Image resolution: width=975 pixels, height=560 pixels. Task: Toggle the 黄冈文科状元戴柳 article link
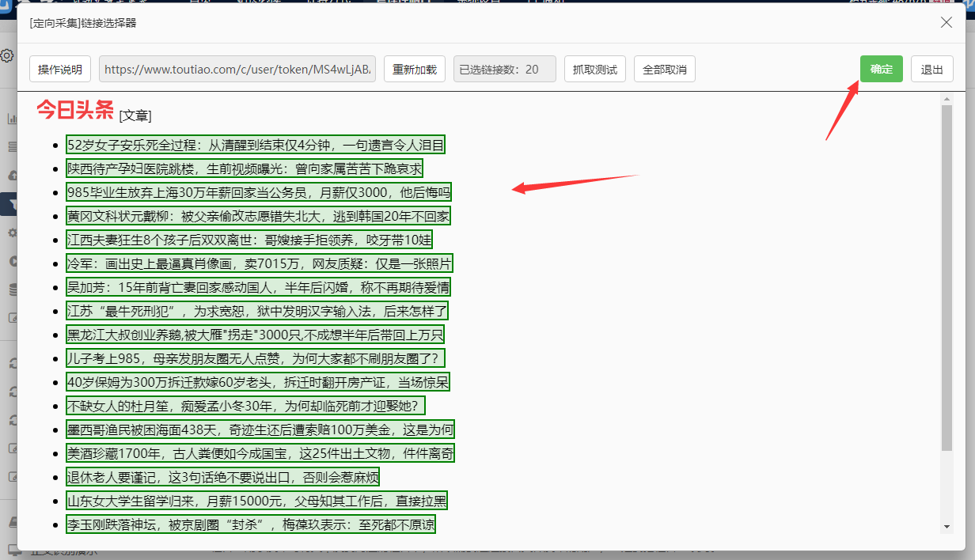tap(258, 216)
